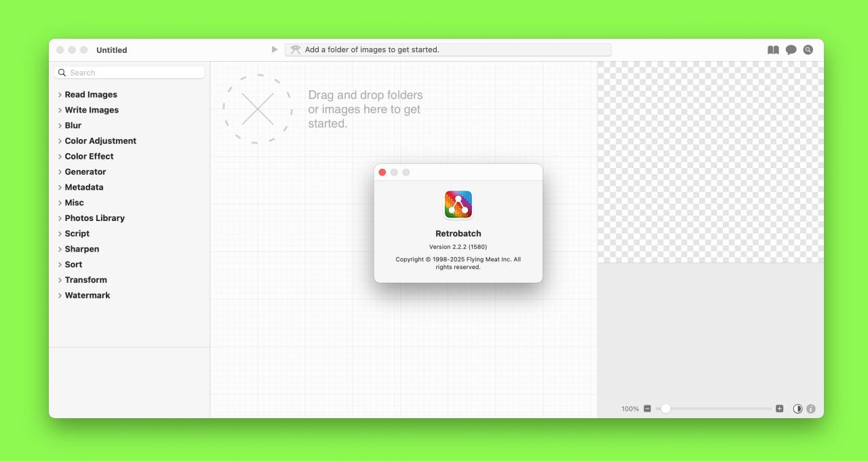Close the About Retrobatch window

(382, 172)
